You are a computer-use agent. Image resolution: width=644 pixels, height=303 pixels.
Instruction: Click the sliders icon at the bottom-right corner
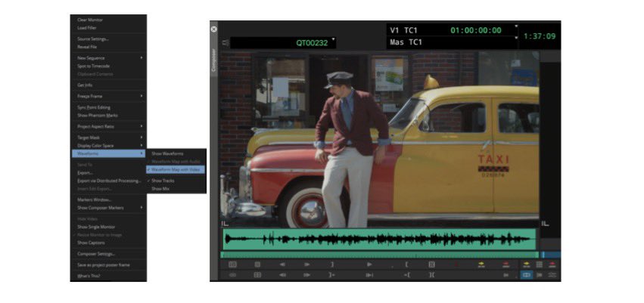coord(552,275)
